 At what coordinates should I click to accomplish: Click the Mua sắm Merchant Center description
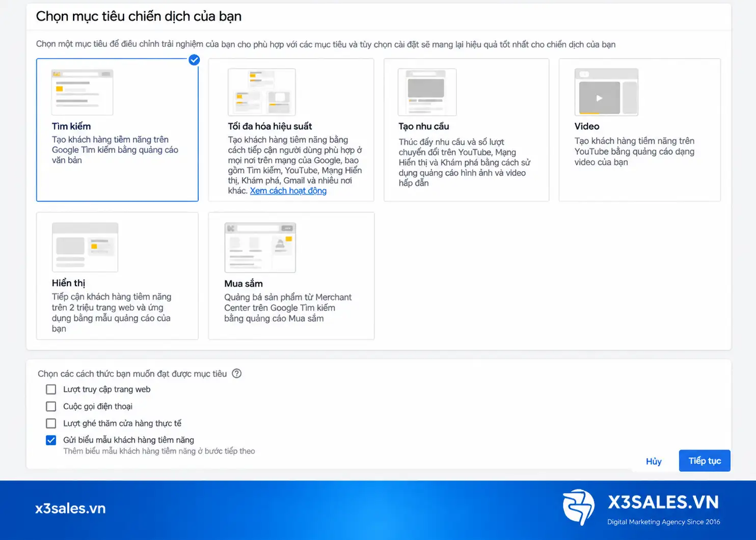click(288, 308)
